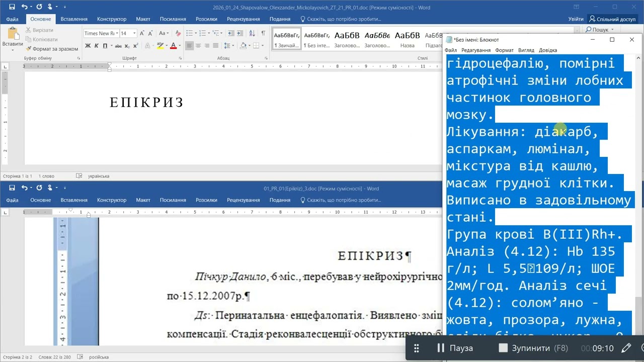Decrease font size with the smaller A icon

pos(150,33)
